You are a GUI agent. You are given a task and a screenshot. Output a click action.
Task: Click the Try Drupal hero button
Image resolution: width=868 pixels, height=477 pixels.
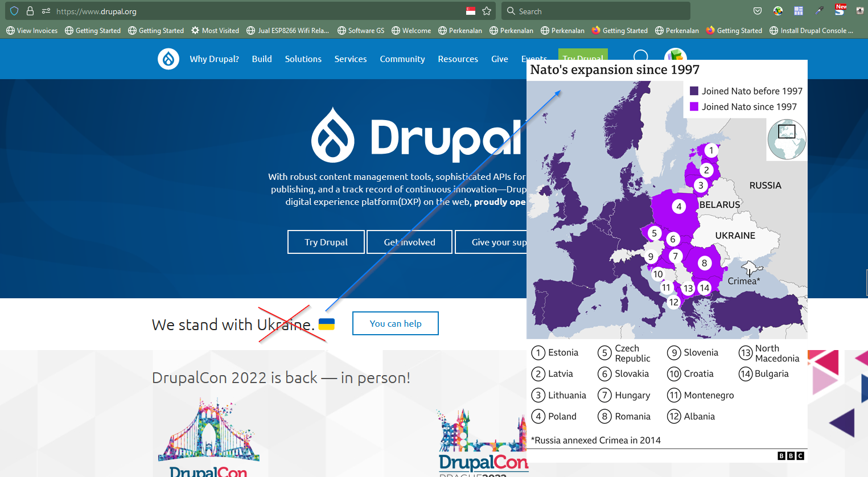pos(326,242)
